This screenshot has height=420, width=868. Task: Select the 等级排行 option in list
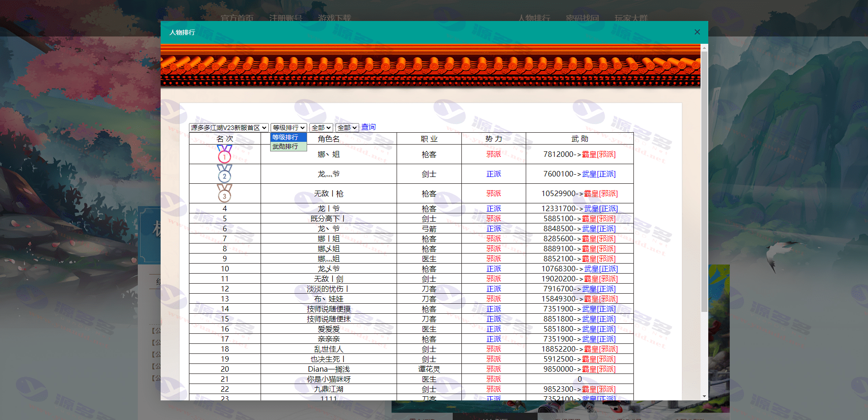[x=288, y=137]
